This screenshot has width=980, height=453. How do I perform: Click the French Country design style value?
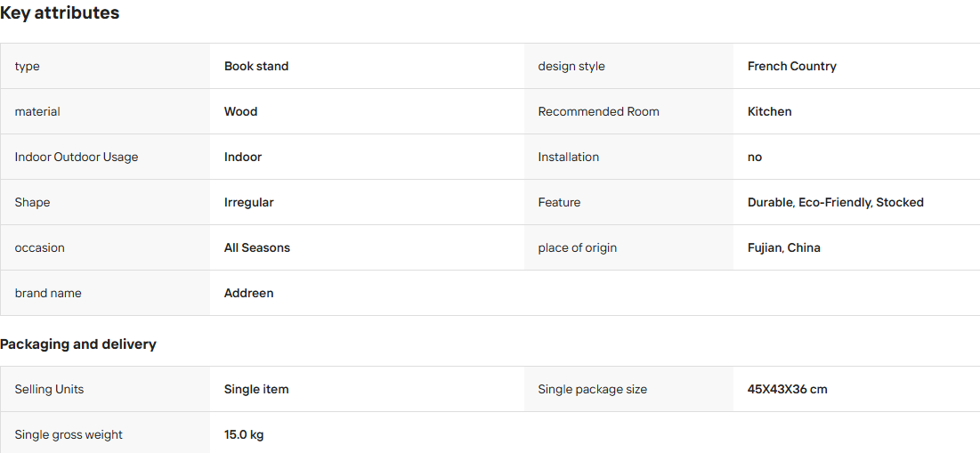pos(792,66)
